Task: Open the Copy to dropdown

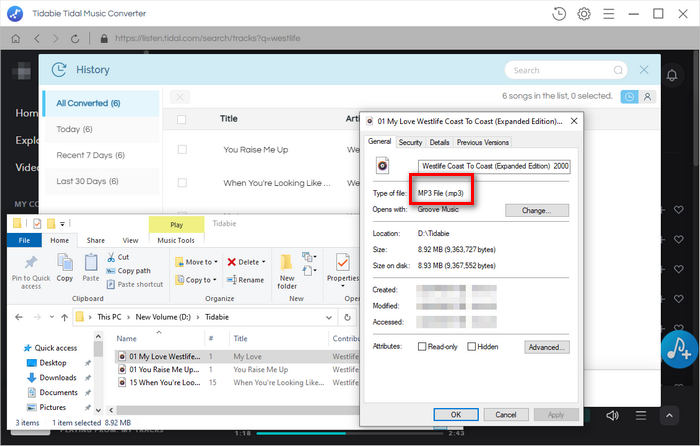Action: click(x=196, y=280)
